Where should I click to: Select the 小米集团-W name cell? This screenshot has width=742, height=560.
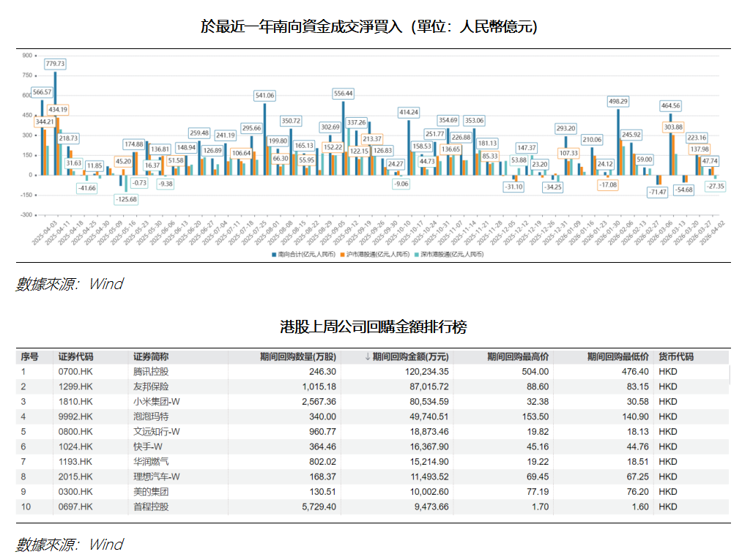pos(156,402)
